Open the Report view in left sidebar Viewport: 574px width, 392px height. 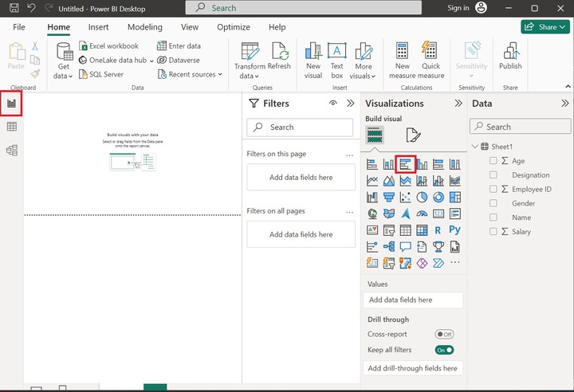tap(12, 104)
